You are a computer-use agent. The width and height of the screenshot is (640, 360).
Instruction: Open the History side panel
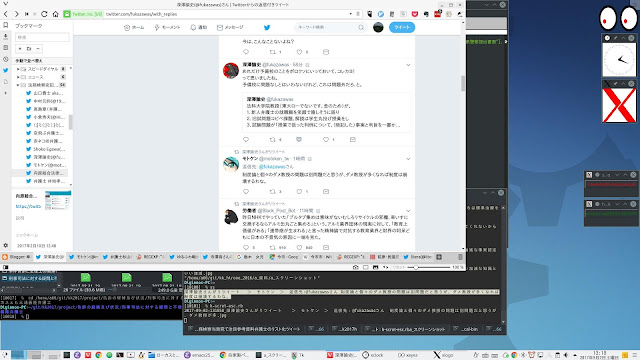pos(6,59)
